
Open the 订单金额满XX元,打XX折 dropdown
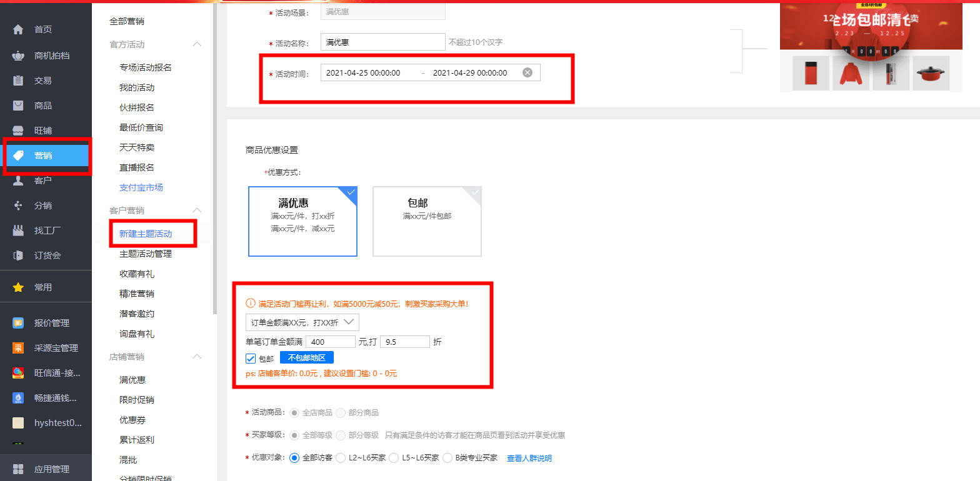(302, 322)
